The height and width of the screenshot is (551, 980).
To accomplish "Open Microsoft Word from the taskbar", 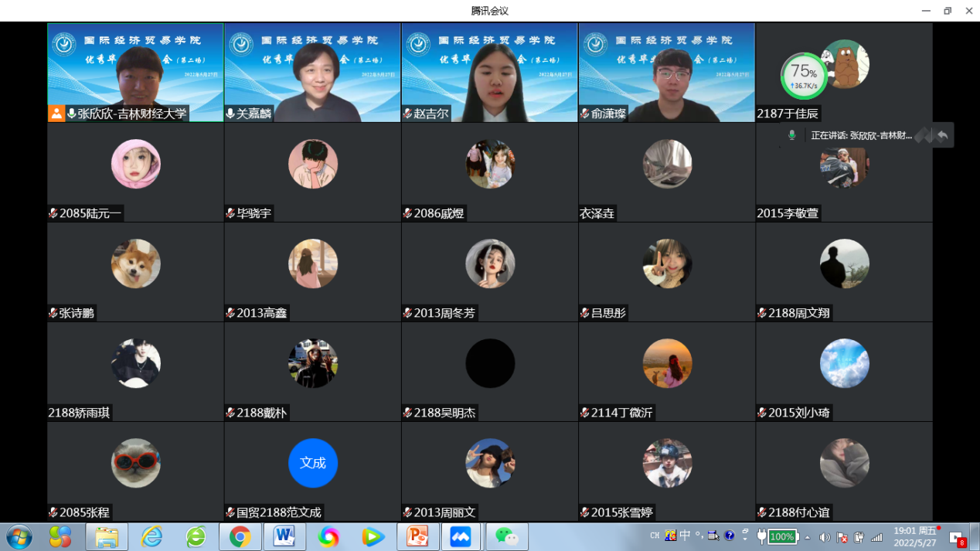I will pos(284,536).
